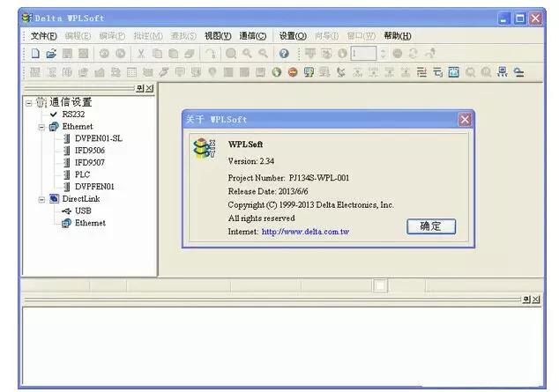Viewport: 559px width, 392px height.
Task: Select the PLC tree item
Action: click(x=82, y=174)
